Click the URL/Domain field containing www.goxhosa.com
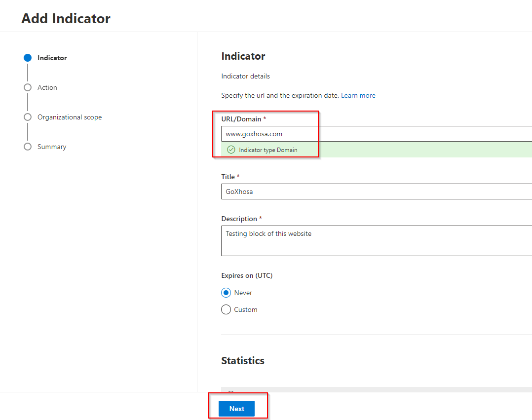This screenshot has height=420, width=532. [375, 134]
